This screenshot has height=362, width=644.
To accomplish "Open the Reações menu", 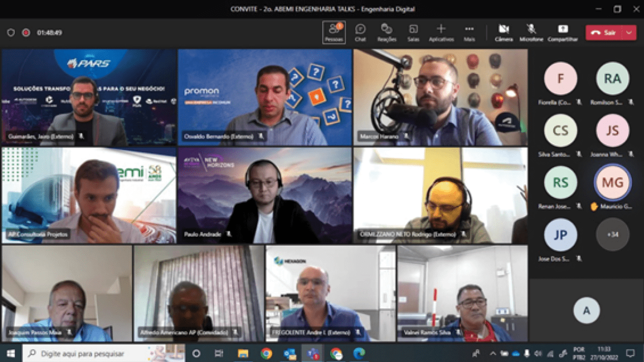I will click(x=387, y=32).
